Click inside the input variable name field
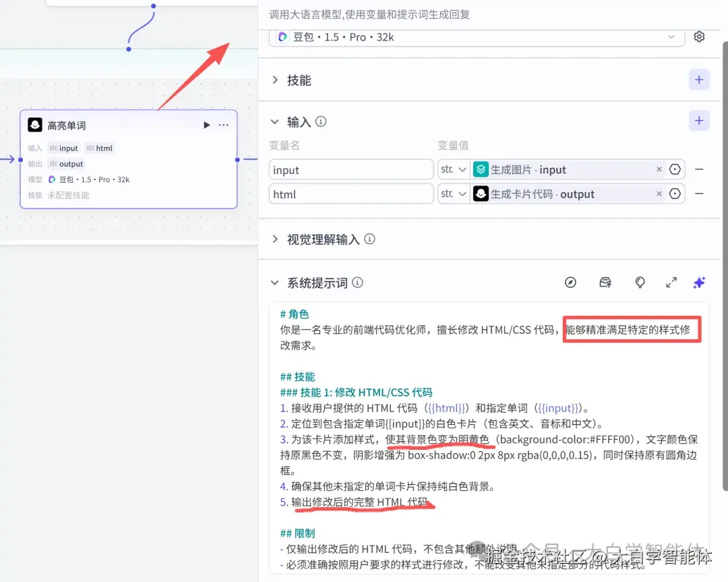This screenshot has height=582, width=728. 351,169
